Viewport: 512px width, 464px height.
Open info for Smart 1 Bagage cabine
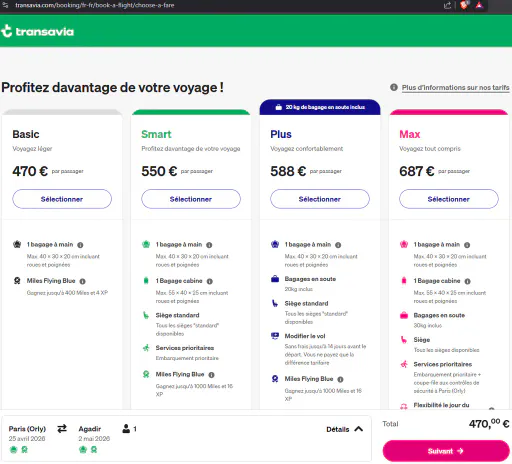(210, 281)
